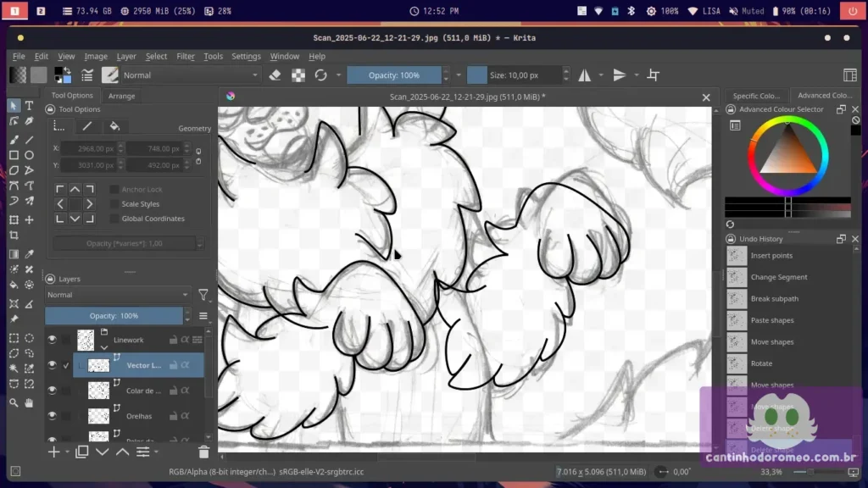
Task: Toggle lock on the Linework layer
Action: (x=173, y=340)
